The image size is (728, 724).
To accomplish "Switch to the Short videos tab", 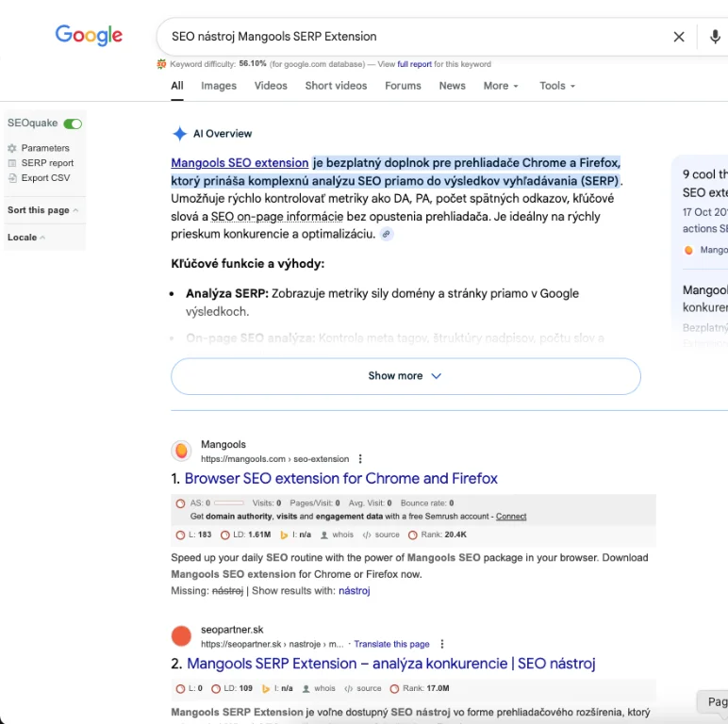I will click(x=336, y=86).
